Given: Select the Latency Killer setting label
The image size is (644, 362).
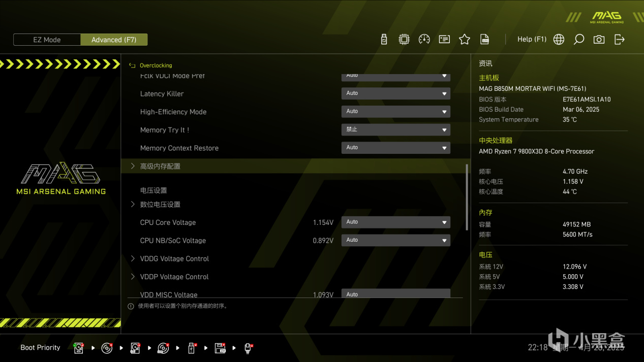Looking at the screenshot, I should 162,94.
